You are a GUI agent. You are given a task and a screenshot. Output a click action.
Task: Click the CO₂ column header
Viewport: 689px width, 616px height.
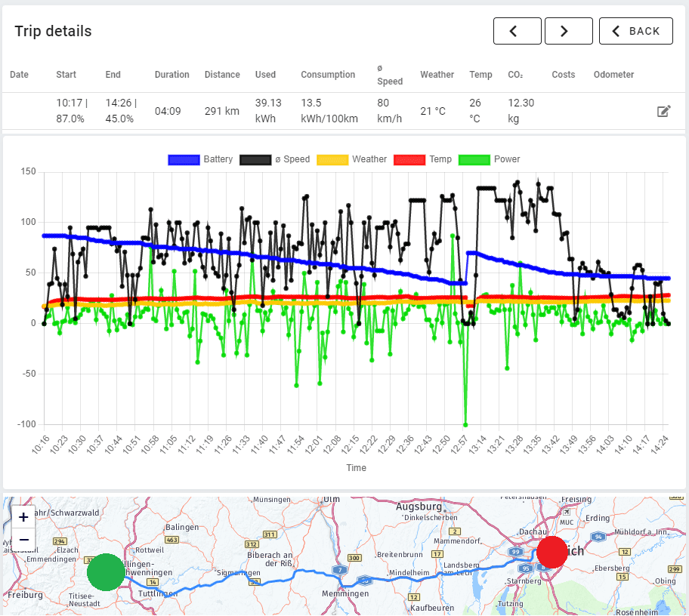click(515, 75)
